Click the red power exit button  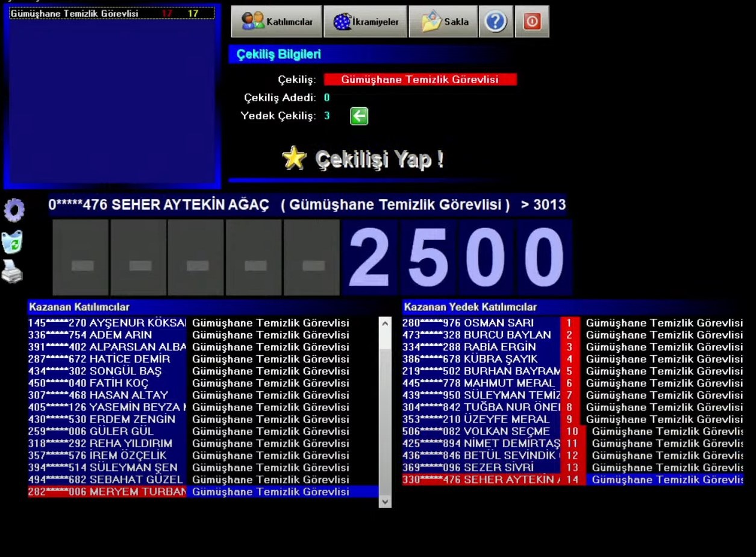pos(532,22)
